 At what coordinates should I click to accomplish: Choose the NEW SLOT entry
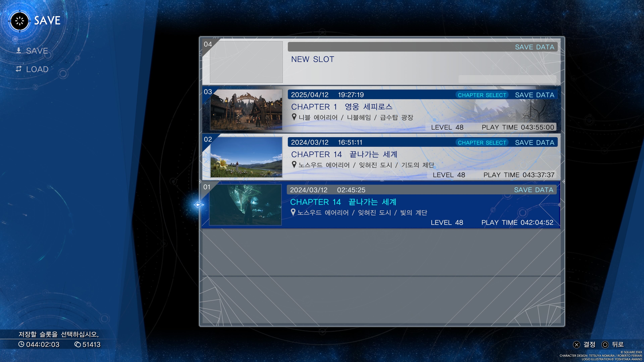click(x=312, y=59)
